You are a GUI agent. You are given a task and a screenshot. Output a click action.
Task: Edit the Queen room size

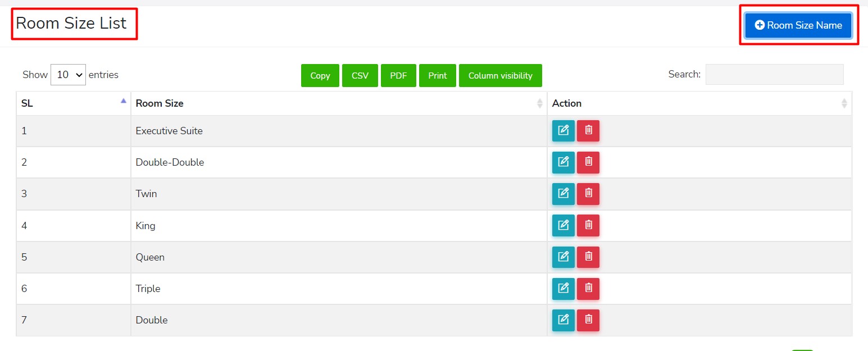coord(563,257)
